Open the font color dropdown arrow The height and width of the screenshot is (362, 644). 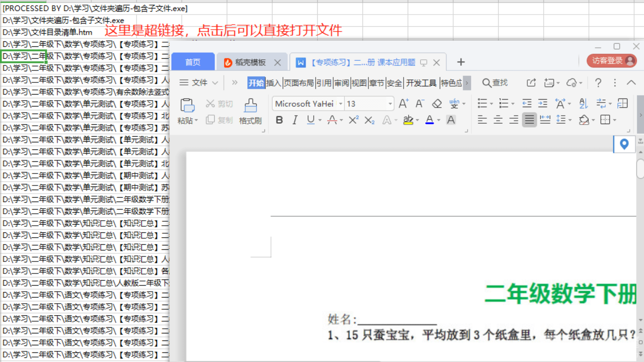(439, 120)
